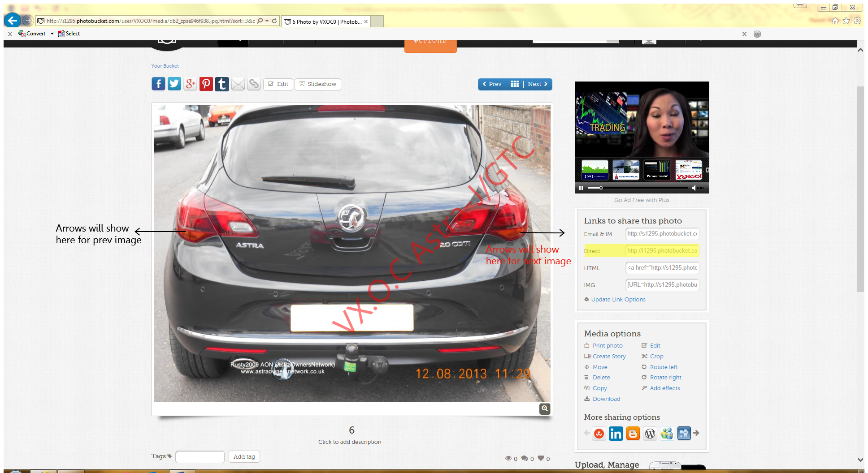Screen dimensions: 868x473
Task: Show more sharing options right arrow
Action: coord(696,433)
